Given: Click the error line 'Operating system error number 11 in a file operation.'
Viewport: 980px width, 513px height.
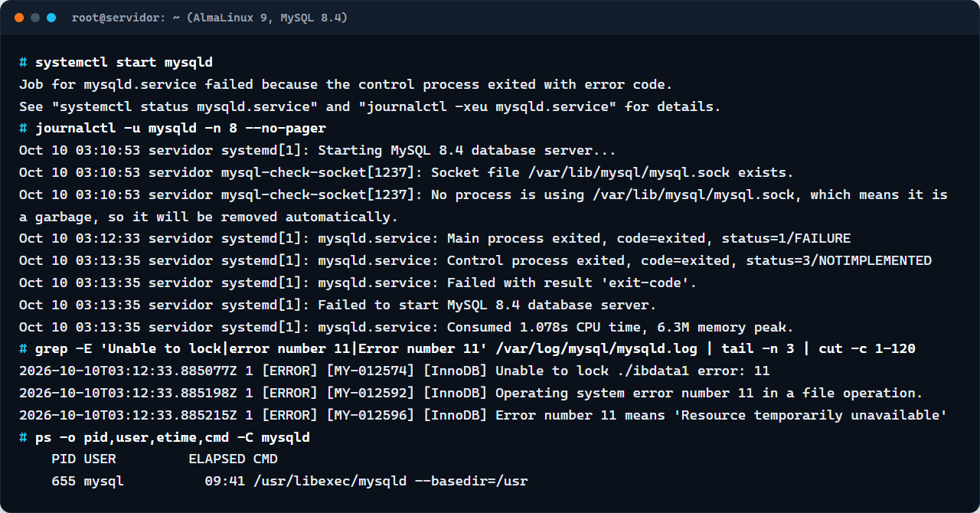Looking at the screenshot, I should coord(471,394).
